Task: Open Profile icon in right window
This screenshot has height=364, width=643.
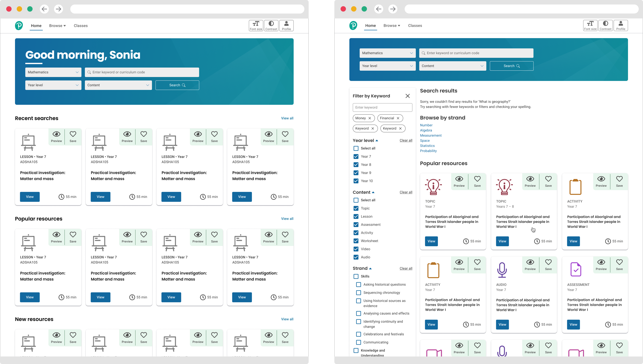Action: [621, 25]
